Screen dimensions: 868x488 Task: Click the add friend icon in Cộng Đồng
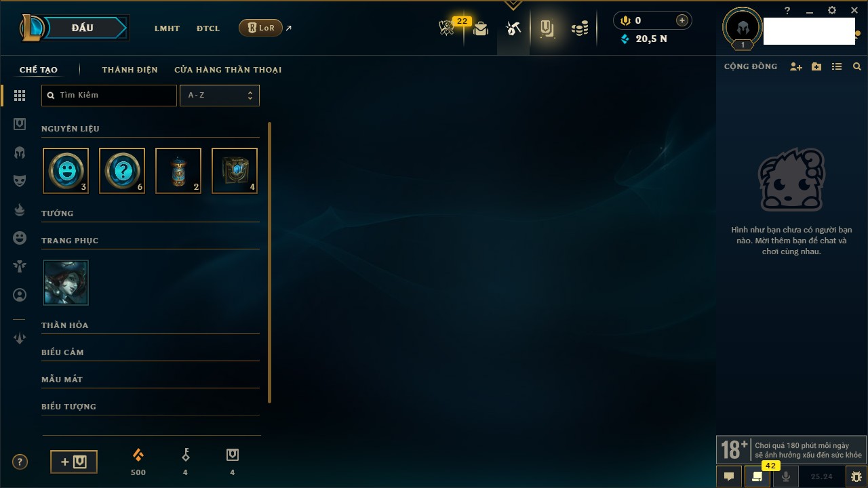coord(796,66)
